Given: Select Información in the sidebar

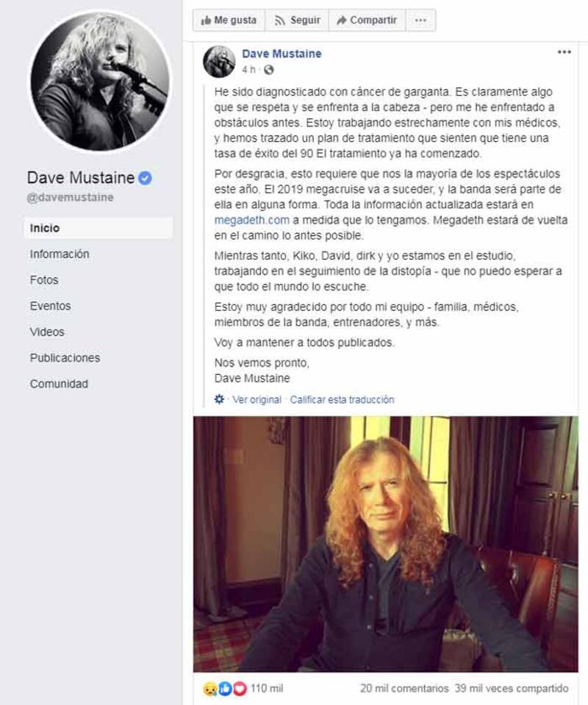Looking at the screenshot, I should 60,254.
